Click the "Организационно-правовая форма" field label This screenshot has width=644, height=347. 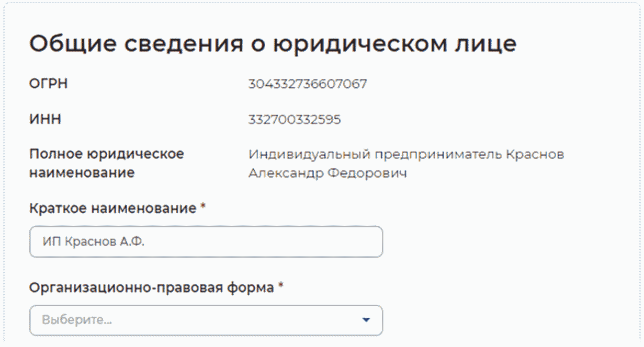152,287
